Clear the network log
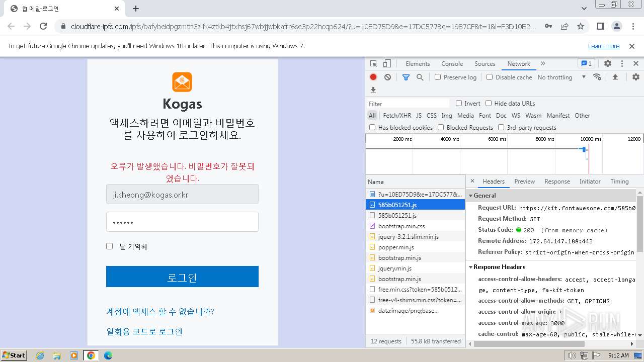644x362 pixels. pos(387,77)
